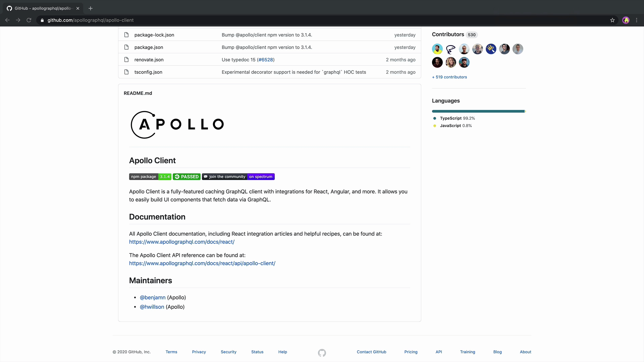644x362 pixels.
Task: Click the languages percentage bar
Action: pyautogui.click(x=479, y=111)
